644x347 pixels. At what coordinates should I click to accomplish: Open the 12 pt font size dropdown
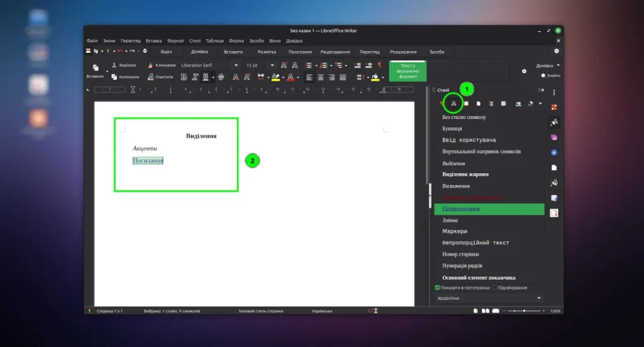tap(272, 65)
